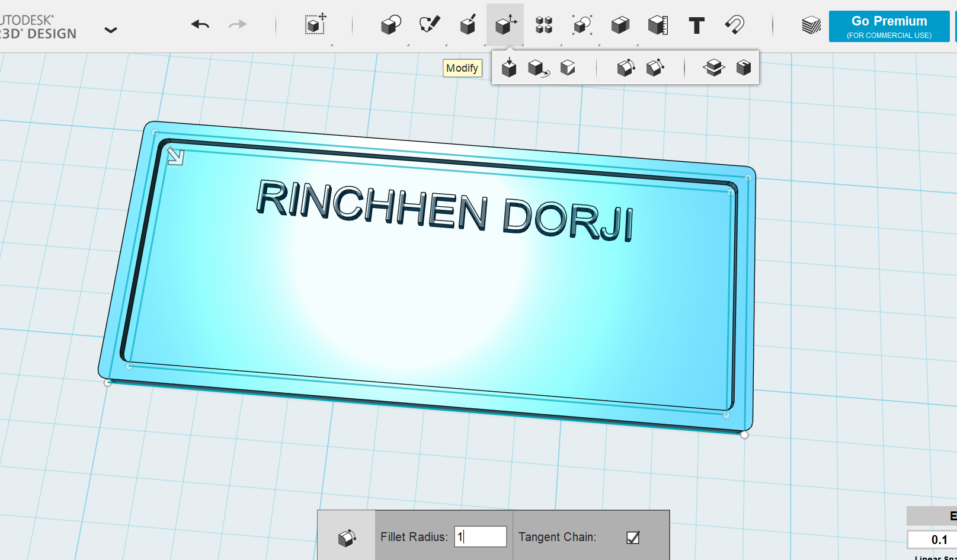Choose Fillet in Modify flyout

click(626, 68)
